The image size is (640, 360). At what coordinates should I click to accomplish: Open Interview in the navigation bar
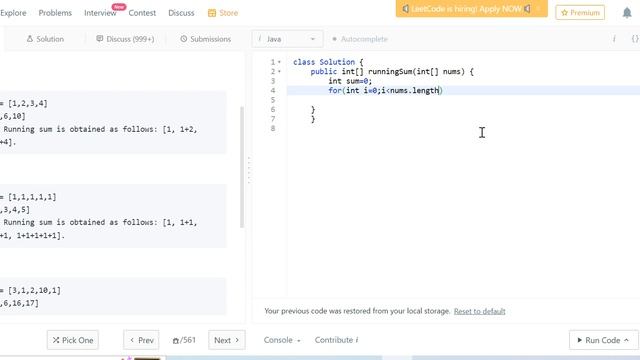(100, 13)
